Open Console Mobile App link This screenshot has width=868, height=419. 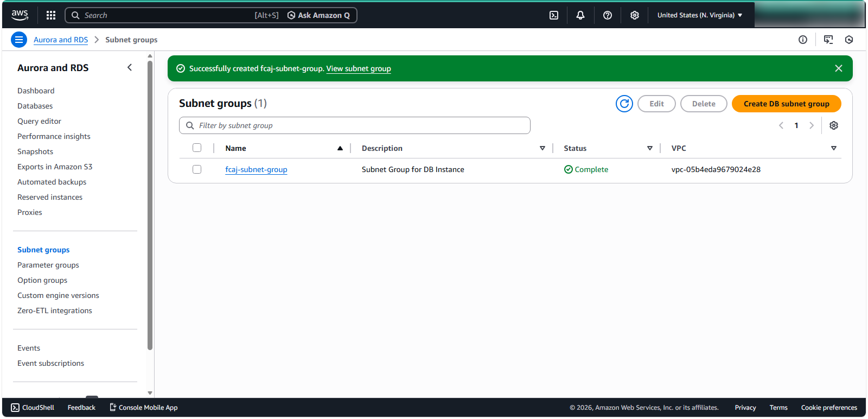[x=144, y=408]
